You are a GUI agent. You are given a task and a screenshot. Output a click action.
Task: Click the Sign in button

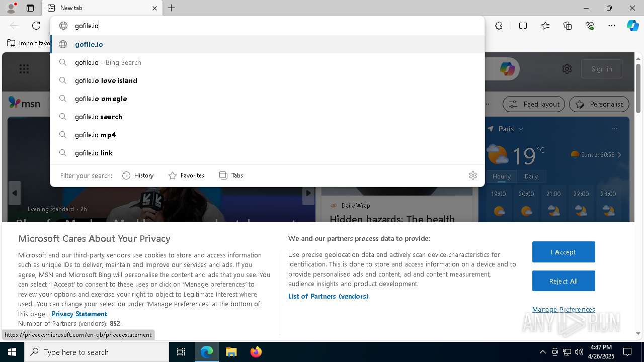[602, 69]
